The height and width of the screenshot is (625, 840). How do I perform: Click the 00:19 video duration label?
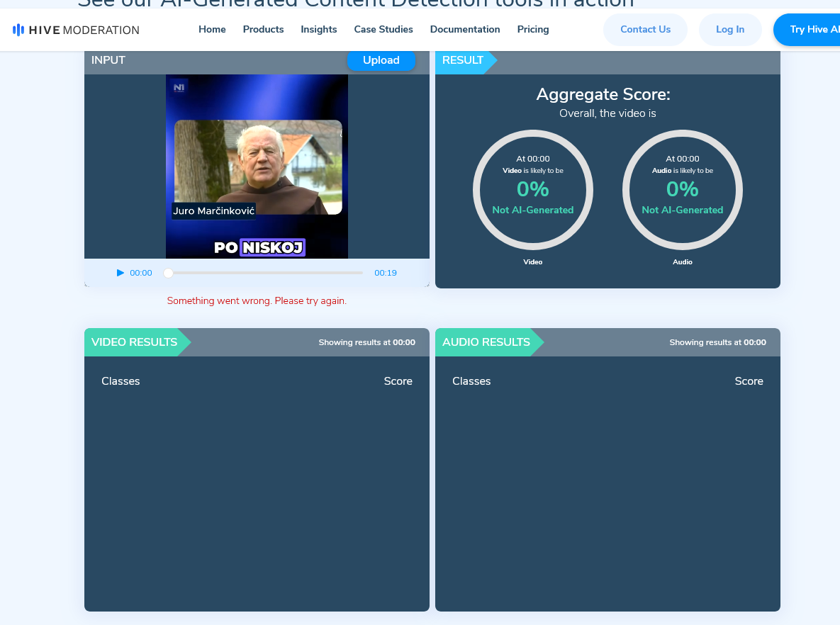tap(386, 273)
